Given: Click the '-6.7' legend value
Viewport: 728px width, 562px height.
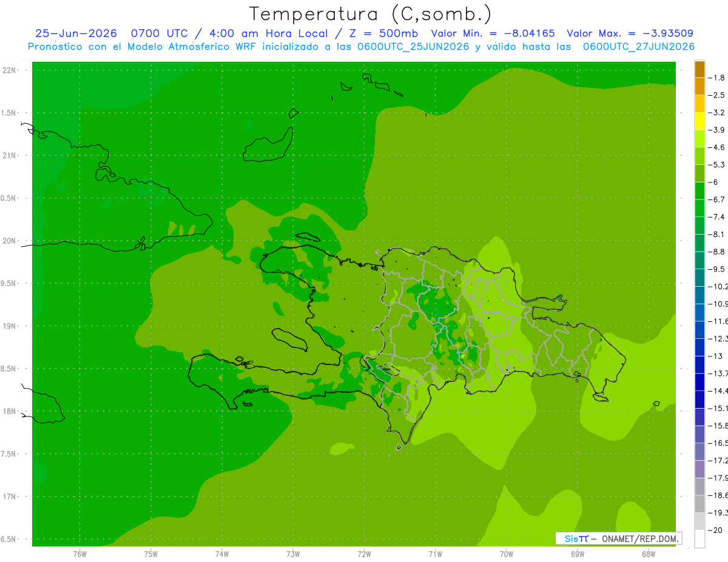Looking at the screenshot, I should tap(717, 199).
